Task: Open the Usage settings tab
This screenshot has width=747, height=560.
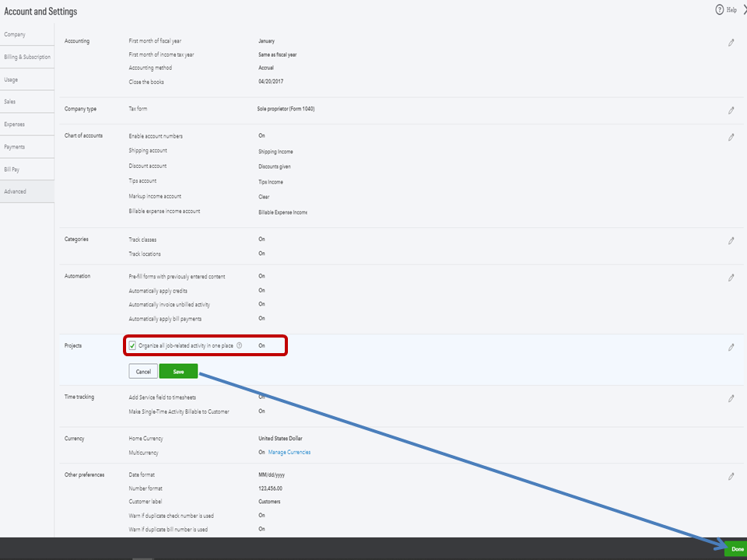Action: pos(27,79)
